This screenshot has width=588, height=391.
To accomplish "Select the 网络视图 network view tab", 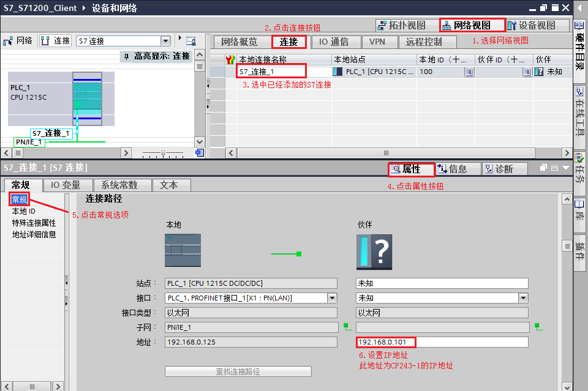I will point(472,25).
